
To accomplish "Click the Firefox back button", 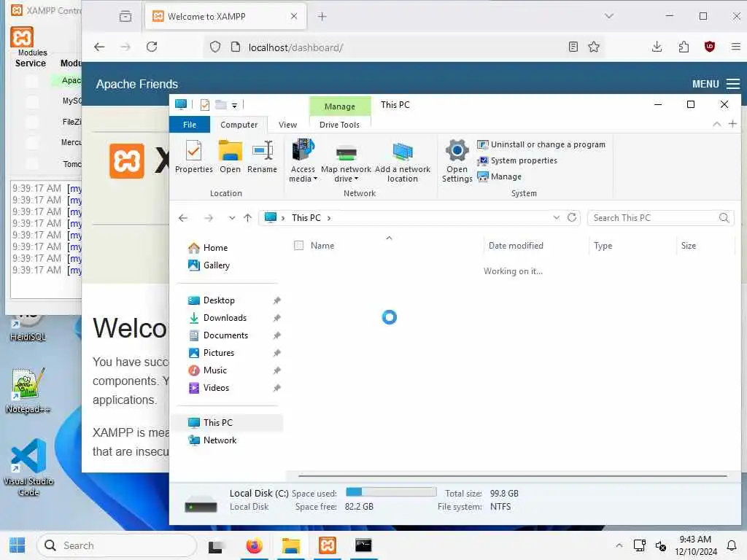I will [99, 47].
